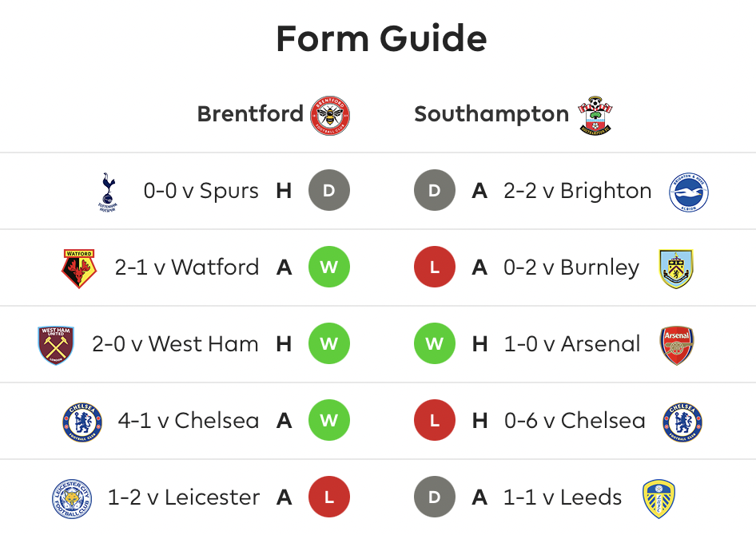Select the Leeds United crest

click(659, 498)
